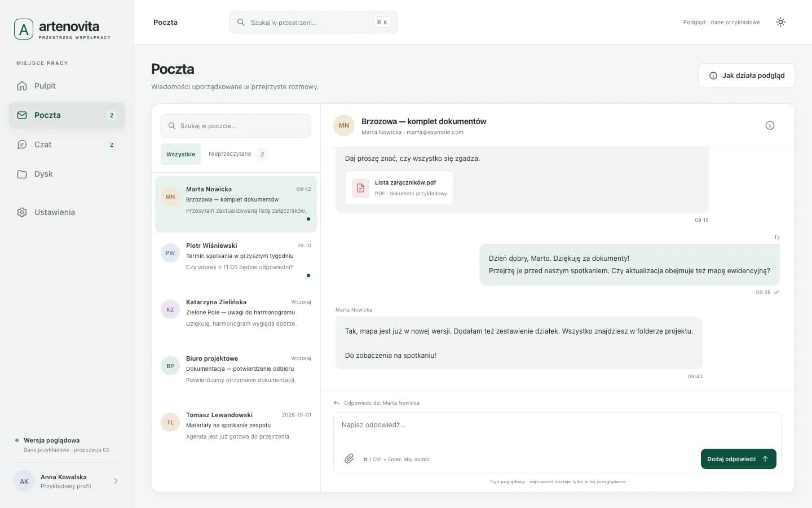Open Marta Nowicka's message in list
The height and width of the screenshot is (508, 812).
click(x=236, y=204)
